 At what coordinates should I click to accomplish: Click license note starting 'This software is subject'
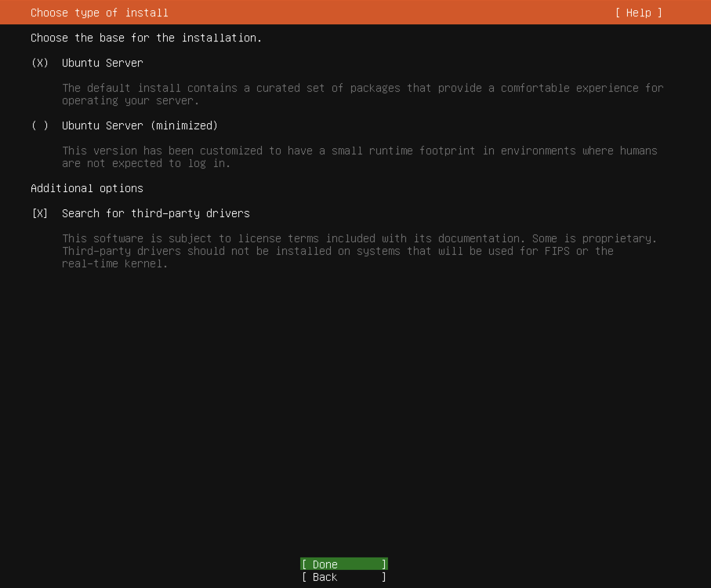coord(360,251)
